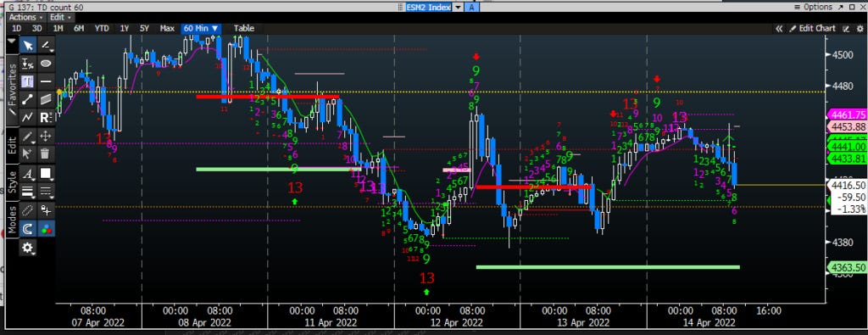This screenshot has width=868, height=335.
Task: Open the Style toolbar tab
Action: point(12,181)
